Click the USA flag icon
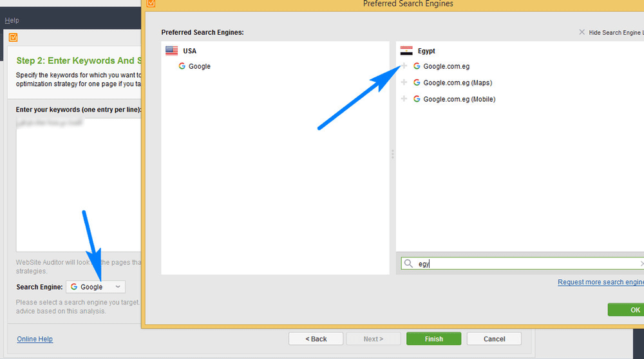Screen dimensions: 644x359 point(172,50)
